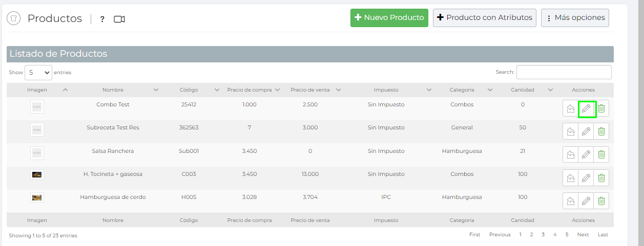Viewport: 644px width, 246px height.
Task: Click the code cell '25412'
Action: [189, 104]
